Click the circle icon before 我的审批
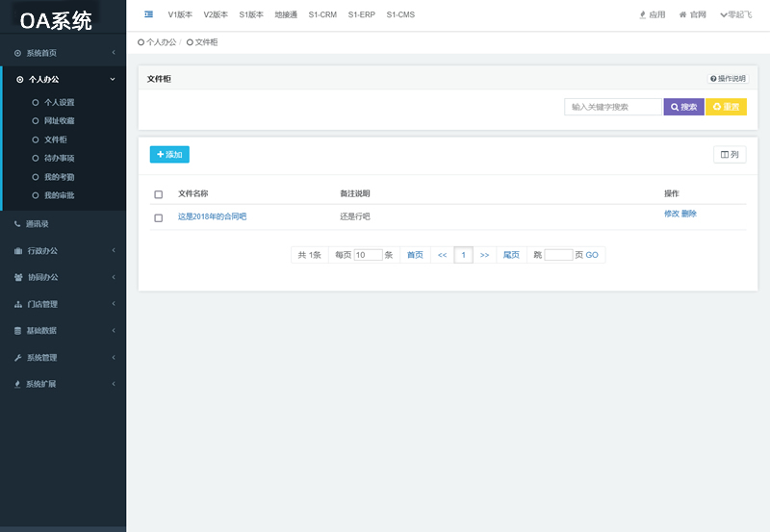 click(36, 195)
